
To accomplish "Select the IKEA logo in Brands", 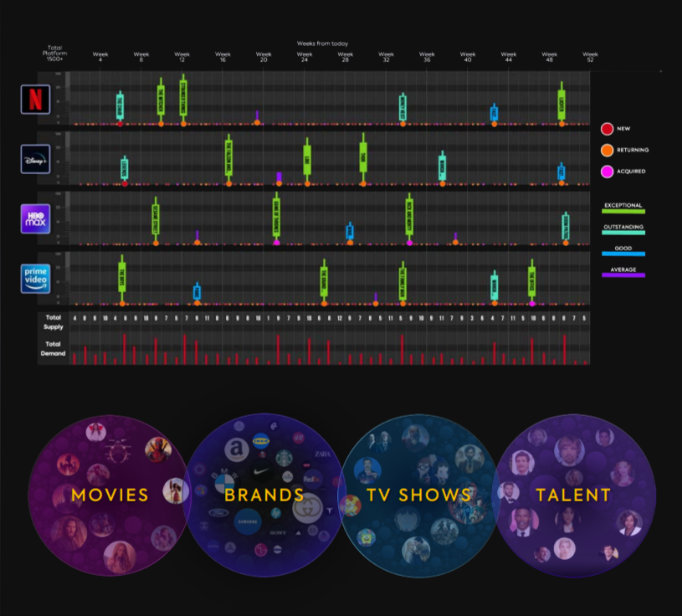I will [261, 441].
